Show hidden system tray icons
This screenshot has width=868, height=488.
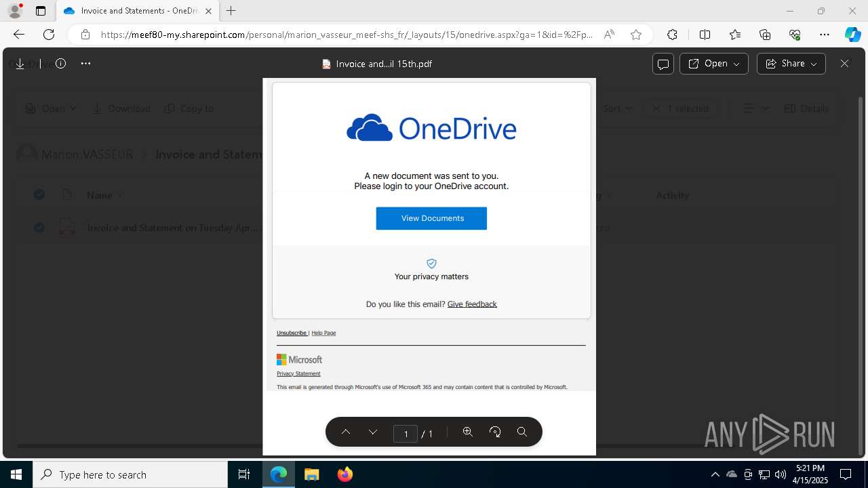click(x=715, y=474)
